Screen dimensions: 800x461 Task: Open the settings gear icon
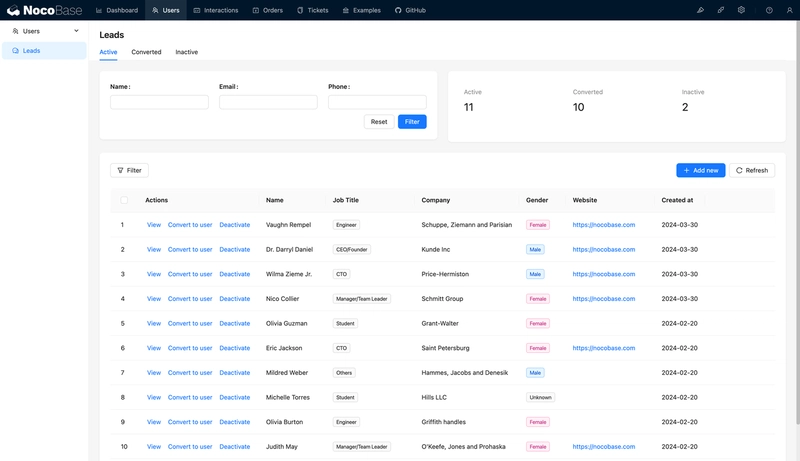741,10
